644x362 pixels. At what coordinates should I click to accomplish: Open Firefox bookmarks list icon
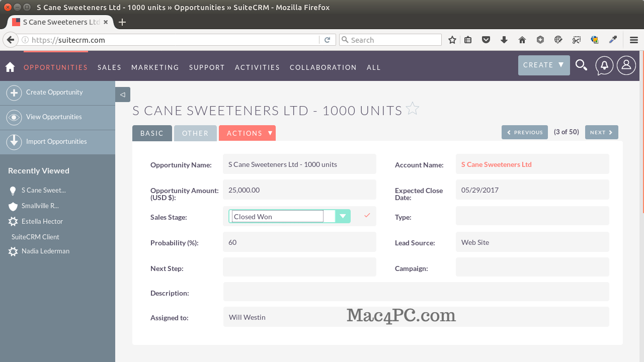point(468,40)
